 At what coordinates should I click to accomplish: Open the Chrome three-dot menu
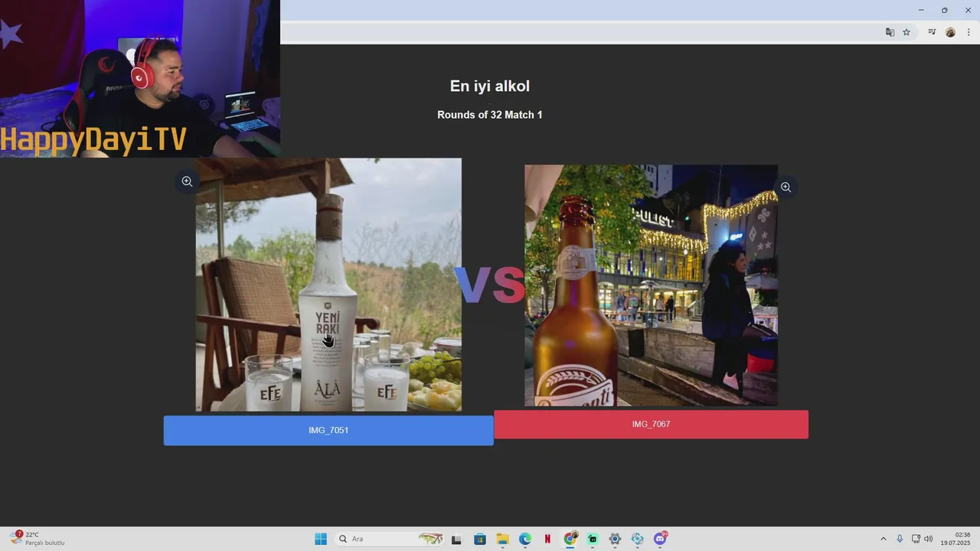coord(969,32)
